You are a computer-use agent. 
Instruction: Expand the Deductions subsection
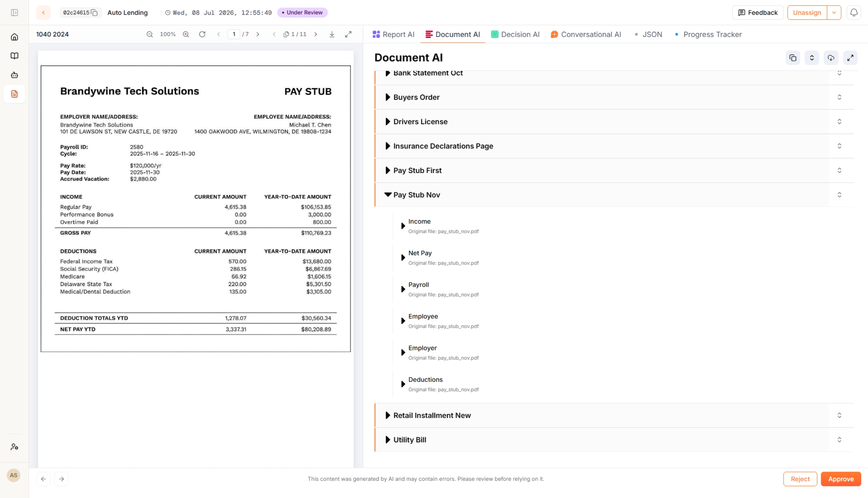(403, 384)
